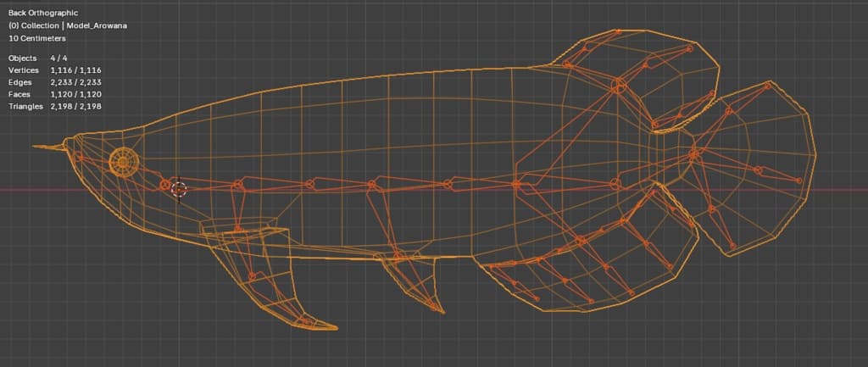The image size is (868, 367).
Task: Click the head bone joint left of the 3D cursor
Action: 165,185
